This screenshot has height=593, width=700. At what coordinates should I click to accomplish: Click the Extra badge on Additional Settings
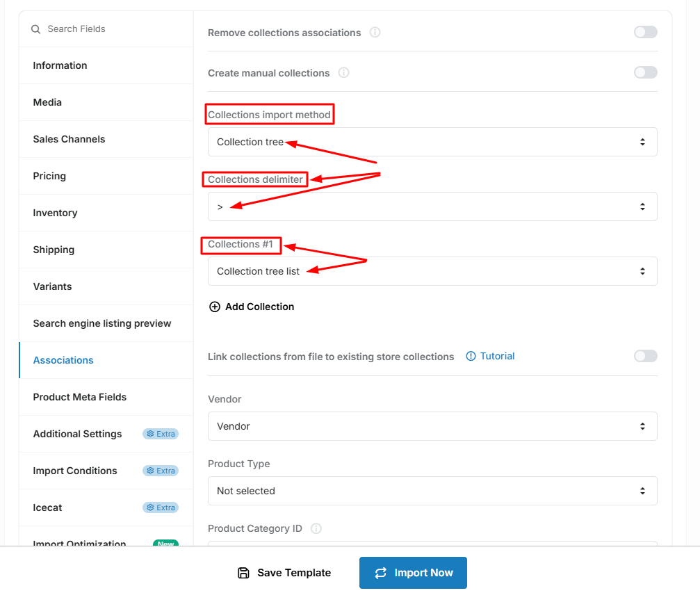(x=161, y=434)
